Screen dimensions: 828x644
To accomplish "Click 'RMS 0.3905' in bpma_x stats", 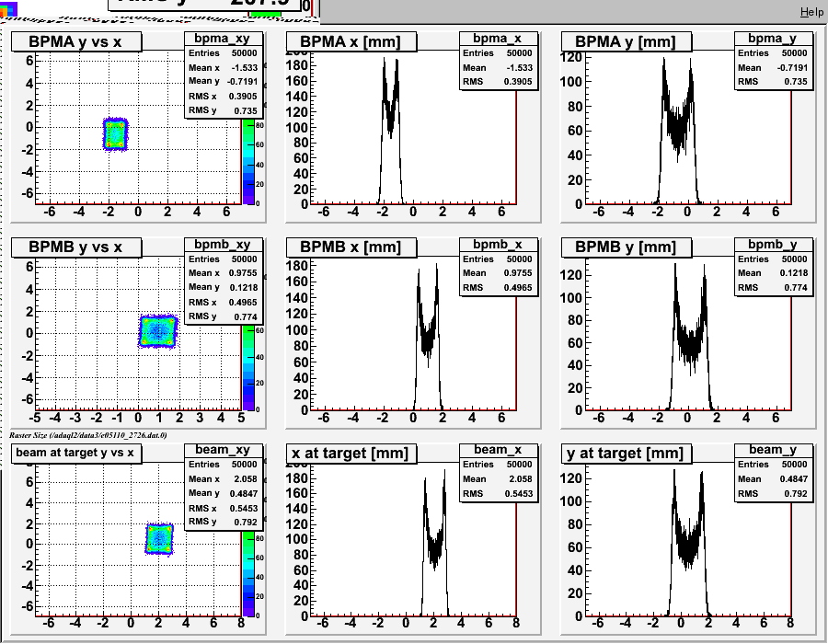I will pos(499,81).
